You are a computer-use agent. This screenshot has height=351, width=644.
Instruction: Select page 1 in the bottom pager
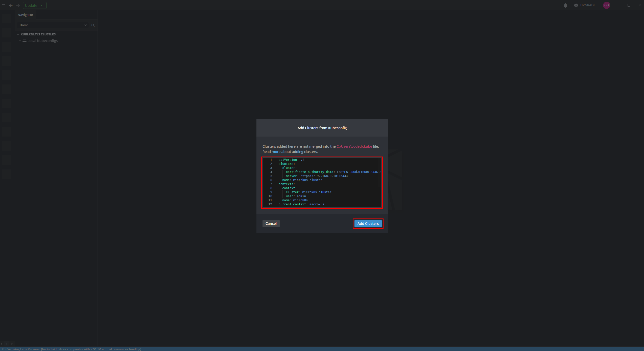click(7, 344)
